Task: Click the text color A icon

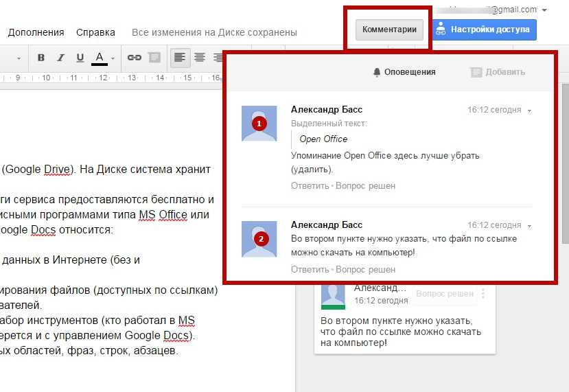Action: pos(100,58)
